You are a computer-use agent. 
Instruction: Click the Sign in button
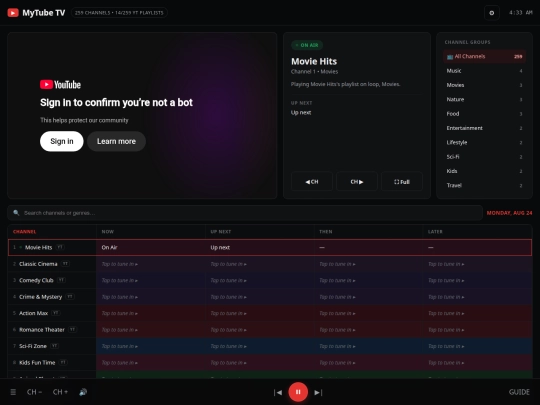62,141
